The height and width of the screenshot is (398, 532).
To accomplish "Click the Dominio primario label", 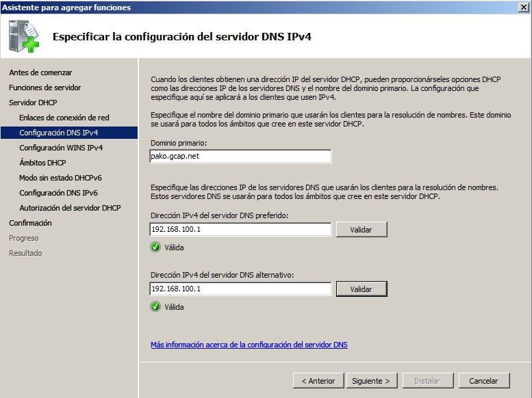I will click(179, 143).
